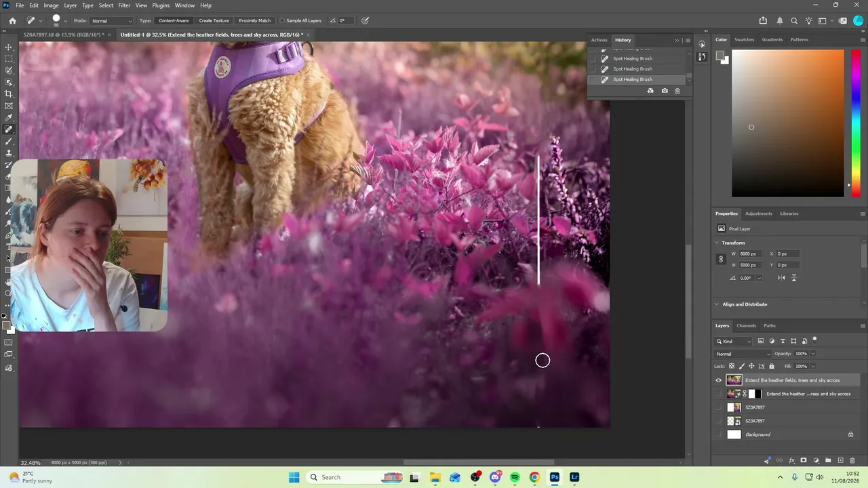Flip the layer horizontally in Properties
Image resolution: width=868 pixels, height=488 pixels.
tap(781, 278)
